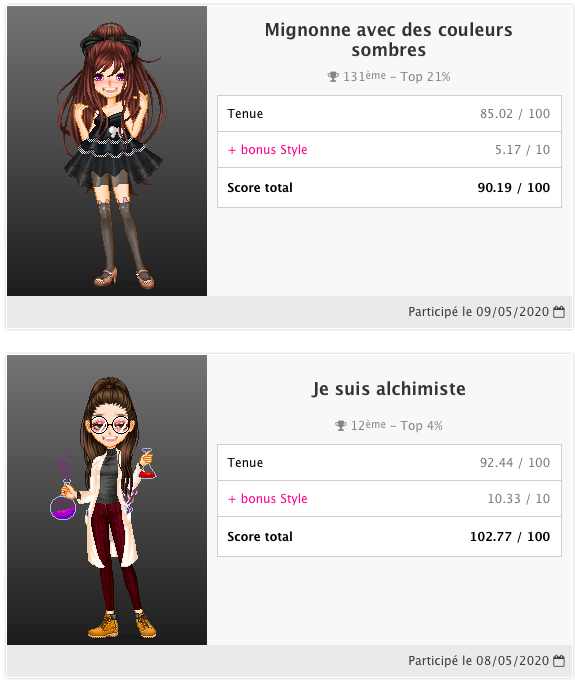Select title Je suis alchimiste
Image resolution: width=575 pixels, height=684 pixels.
389,389
